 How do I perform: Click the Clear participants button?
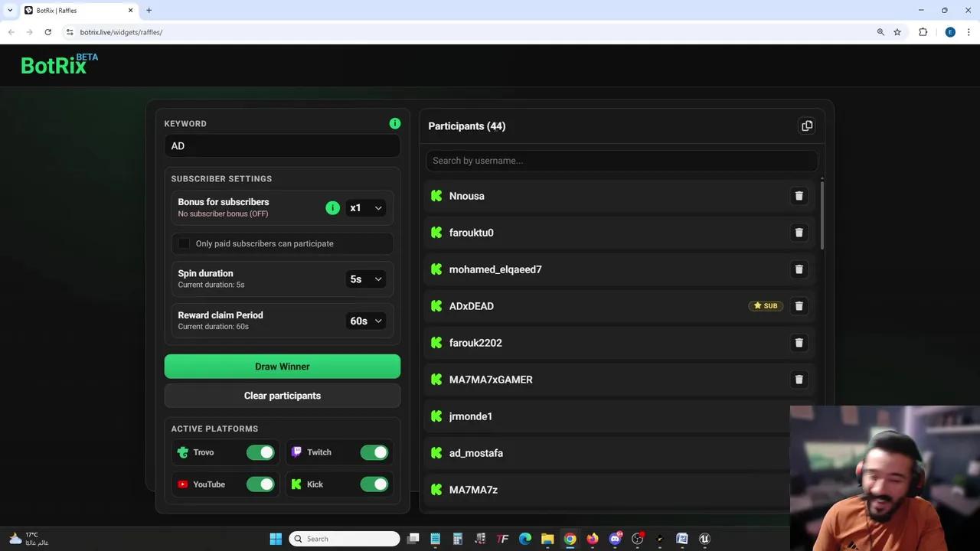[x=282, y=396]
